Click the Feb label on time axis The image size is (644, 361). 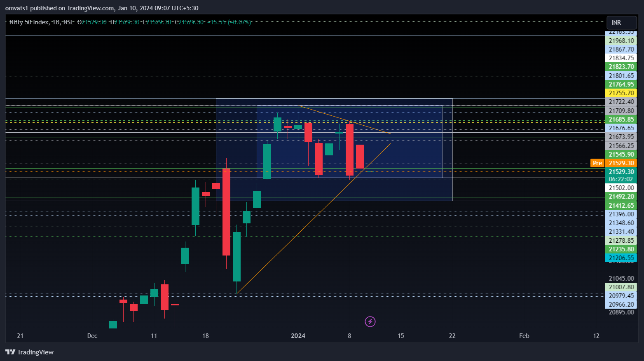524,336
